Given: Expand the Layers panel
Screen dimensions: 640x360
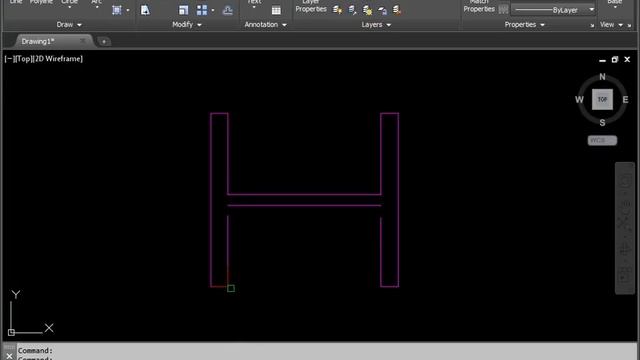Looking at the screenshot, I should [x=376, y=25].
